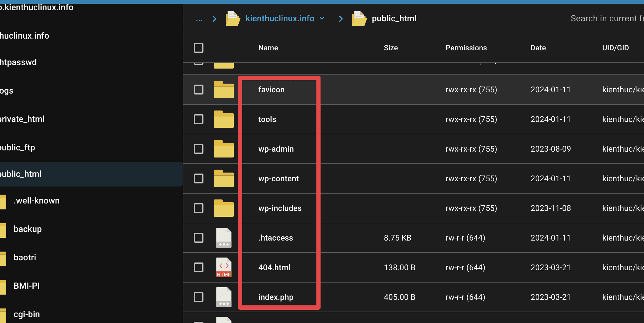Click the favicon folder icon
The image size is (644, 323).
pyautogui.click(x=224, y=90)
